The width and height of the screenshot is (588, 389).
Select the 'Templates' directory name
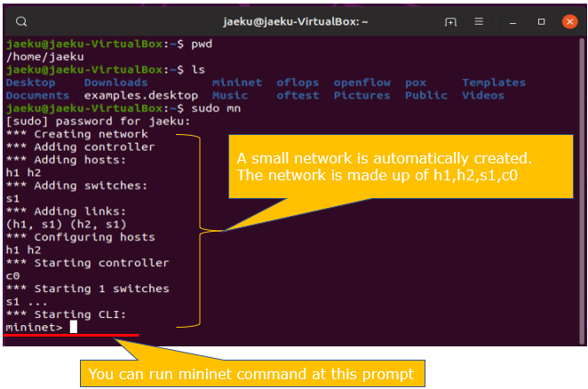pos(494,83)
